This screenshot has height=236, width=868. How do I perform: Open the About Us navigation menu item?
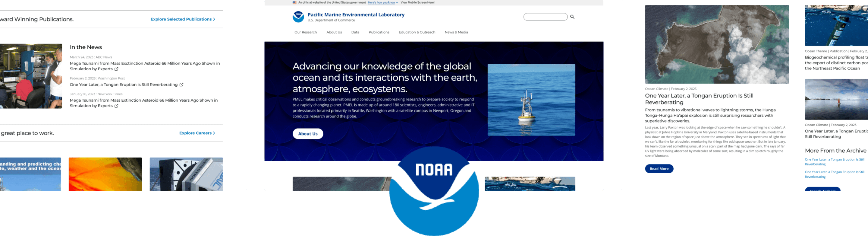[334, 32]
